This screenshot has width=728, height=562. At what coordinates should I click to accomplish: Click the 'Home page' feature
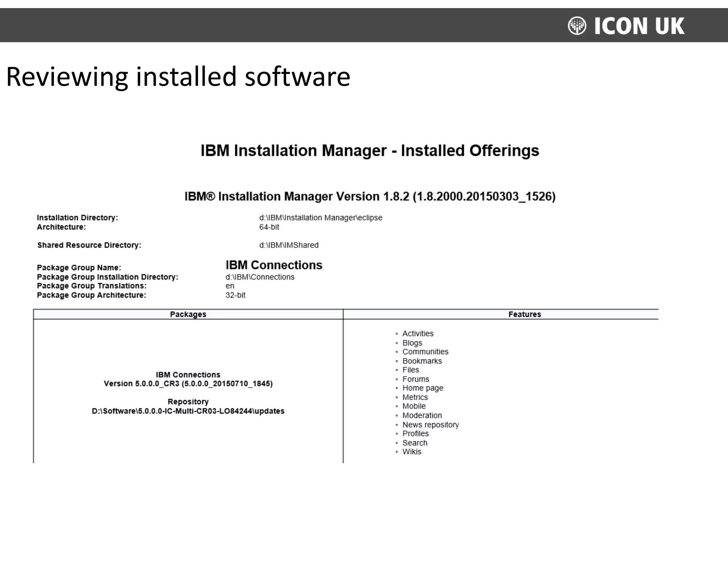pyautogui.click(x=423, y=388)
